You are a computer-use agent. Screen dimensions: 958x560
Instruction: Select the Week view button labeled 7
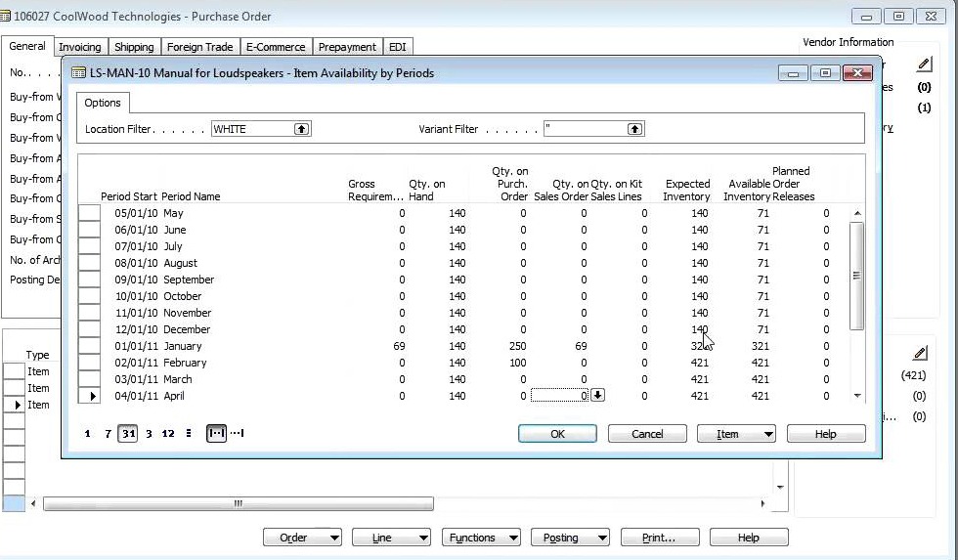[108, 434]
